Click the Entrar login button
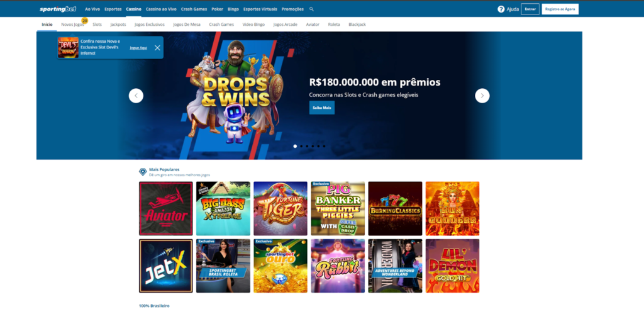 (x=530, y=9)
